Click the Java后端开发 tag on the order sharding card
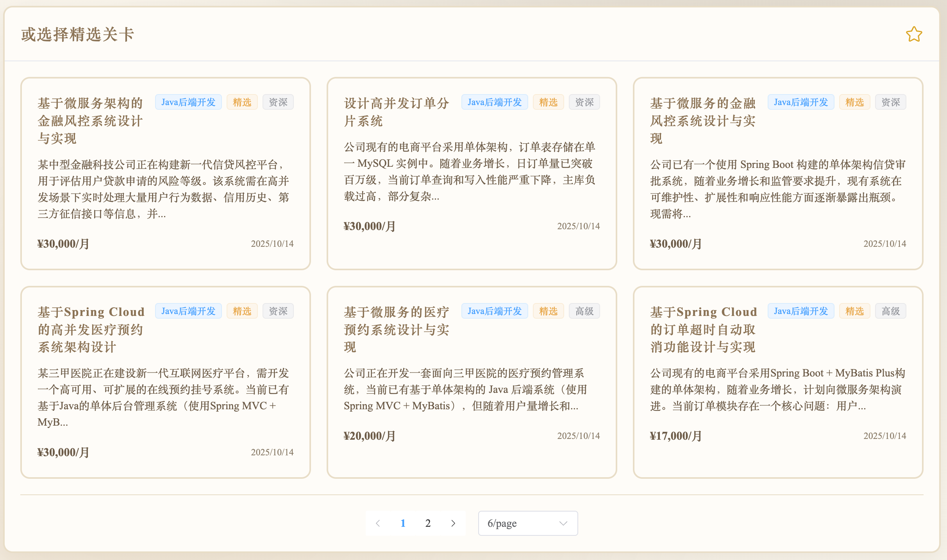Screen dimensions: 947x560 tap(494, 102)
